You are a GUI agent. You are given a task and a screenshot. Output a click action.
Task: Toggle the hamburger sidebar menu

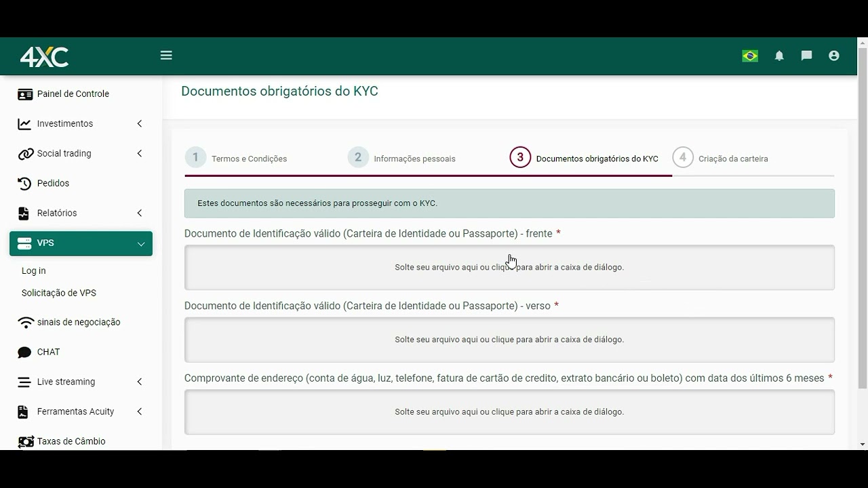click(166, 56)
